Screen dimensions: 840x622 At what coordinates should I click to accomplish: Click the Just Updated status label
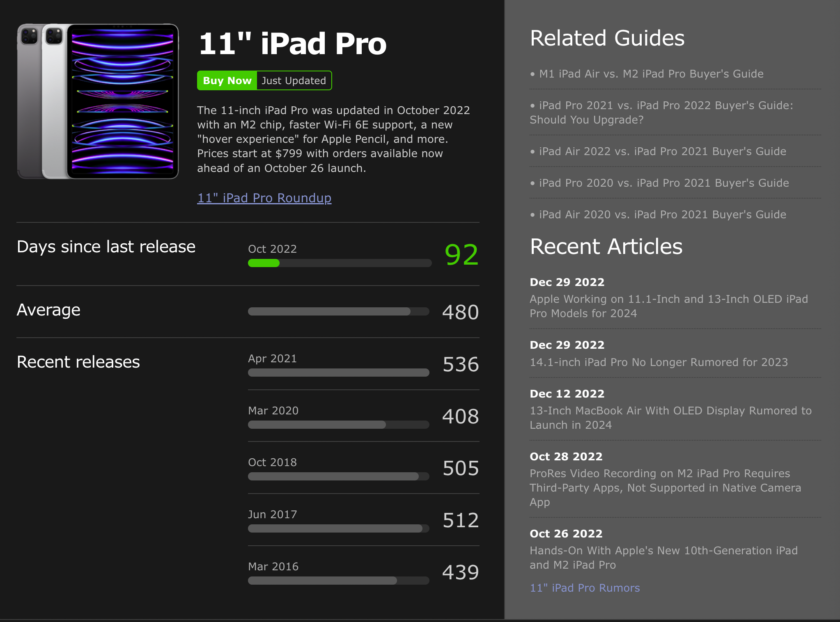(294, 80)
